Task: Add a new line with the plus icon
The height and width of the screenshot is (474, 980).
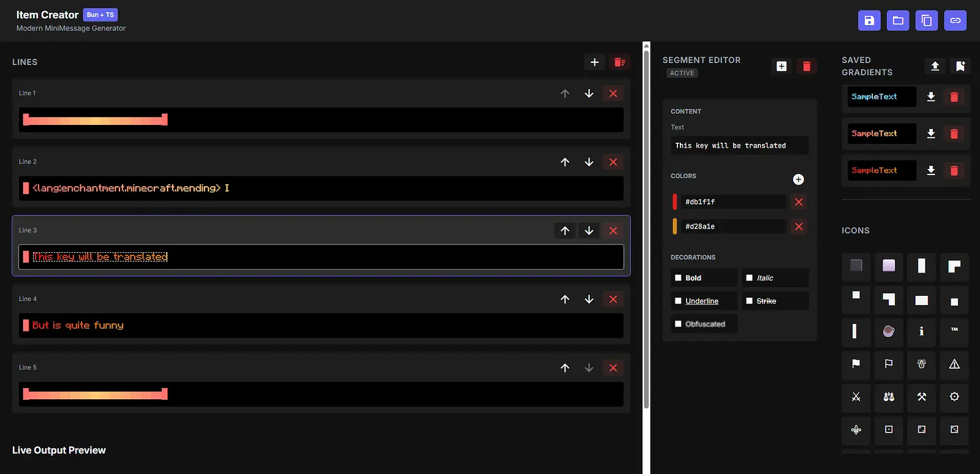Action: pos(594,62)
